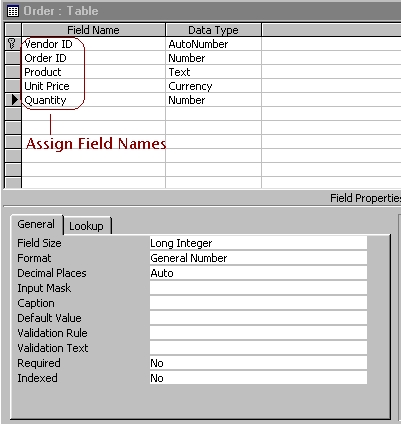This screenshot has width=401, height=424.
Task: Click the empty Input Mask field
Action: click(x=258, y=288)
